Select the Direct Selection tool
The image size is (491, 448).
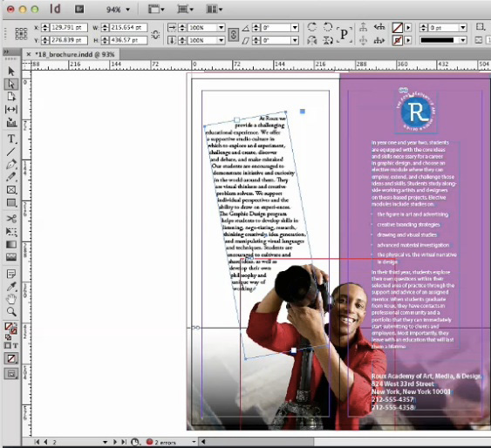pos(11,85)
